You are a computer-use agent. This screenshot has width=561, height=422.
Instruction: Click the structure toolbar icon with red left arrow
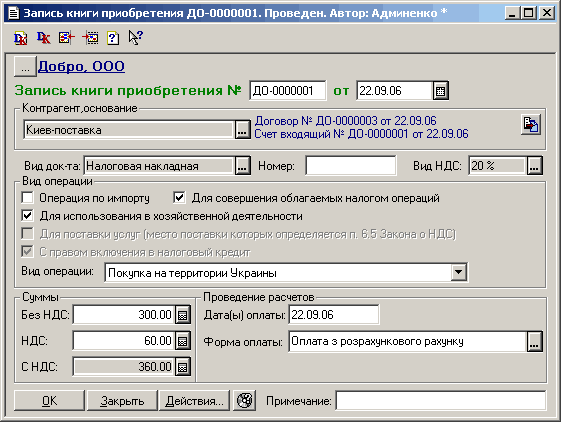pos(67,38)
